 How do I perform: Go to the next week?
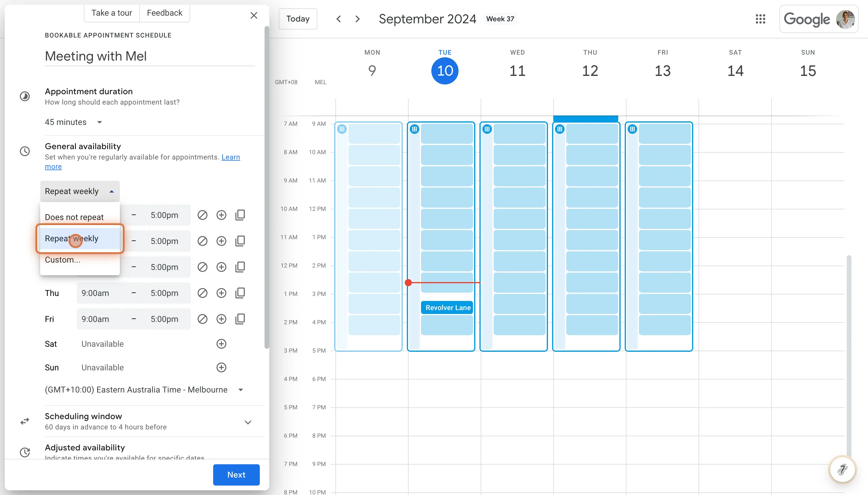357,19
